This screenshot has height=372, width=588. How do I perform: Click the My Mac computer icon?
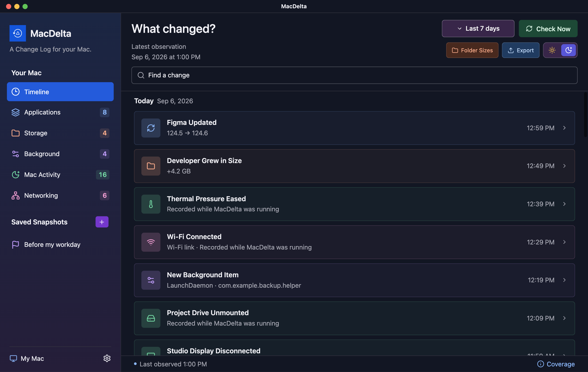[13, 358]
